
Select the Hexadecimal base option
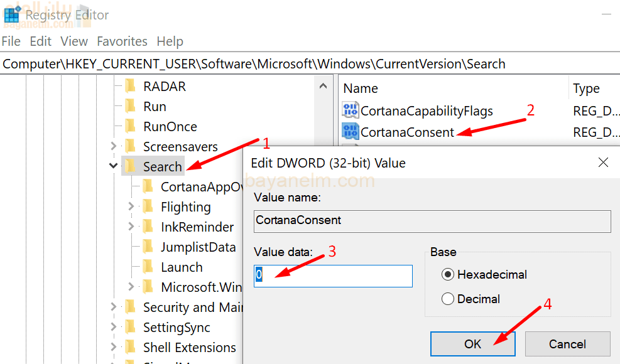pyautogui.click(x=448, y=274)
